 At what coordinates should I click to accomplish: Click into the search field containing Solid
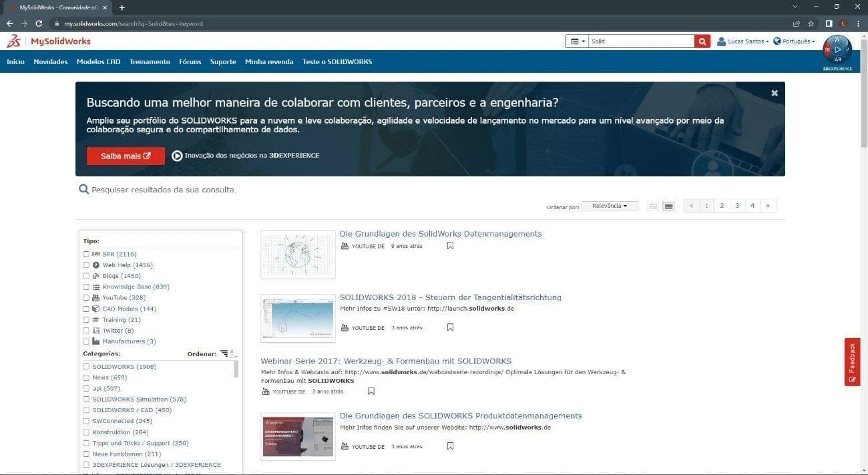point(642,41)
